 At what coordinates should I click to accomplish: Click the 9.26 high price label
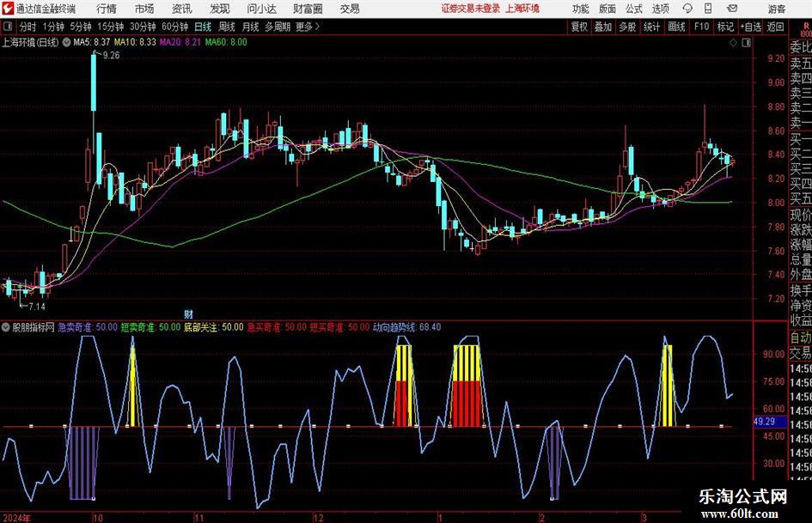click(x=112, y=56)
